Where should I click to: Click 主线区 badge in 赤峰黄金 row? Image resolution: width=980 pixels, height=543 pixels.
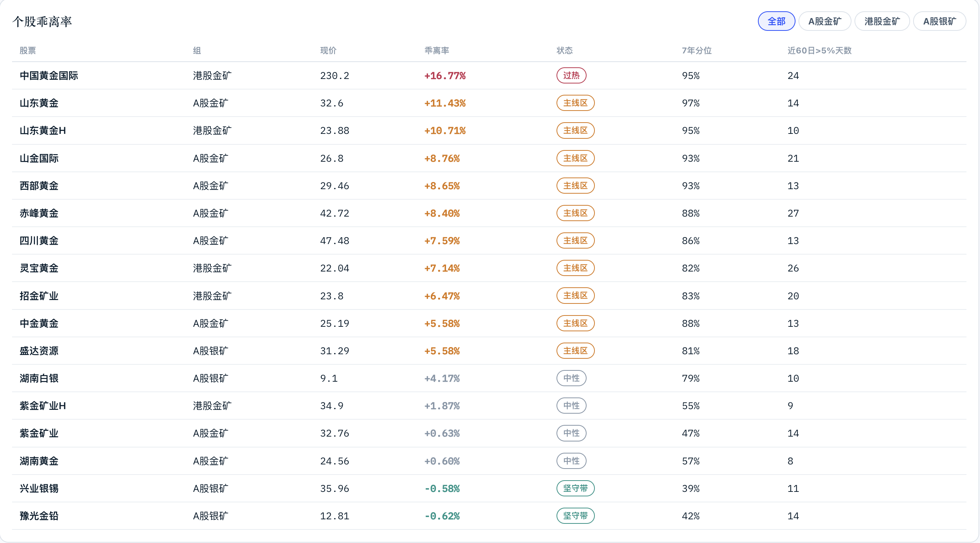tap(575, 213)
